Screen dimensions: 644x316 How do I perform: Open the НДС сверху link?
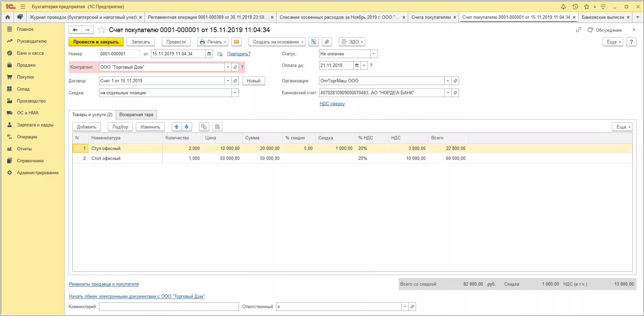(x=332, y=104)
